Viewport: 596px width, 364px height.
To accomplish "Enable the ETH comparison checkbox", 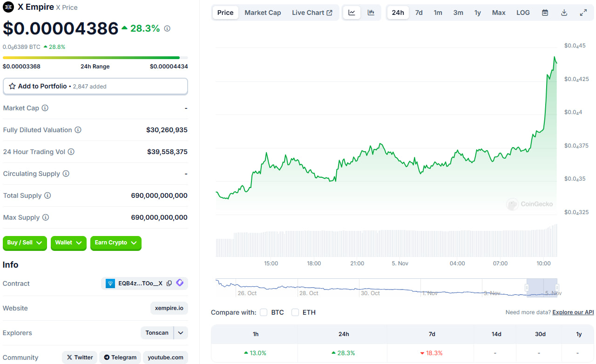I will click(295, 312).
